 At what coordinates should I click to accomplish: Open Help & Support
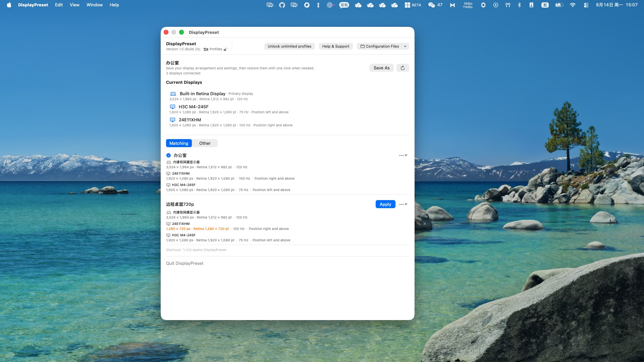[336, 46]
